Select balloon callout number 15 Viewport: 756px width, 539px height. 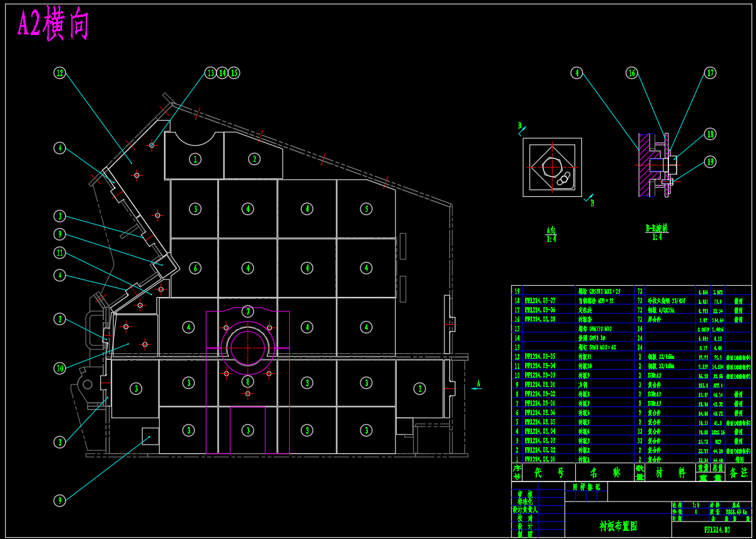(234, 73)
